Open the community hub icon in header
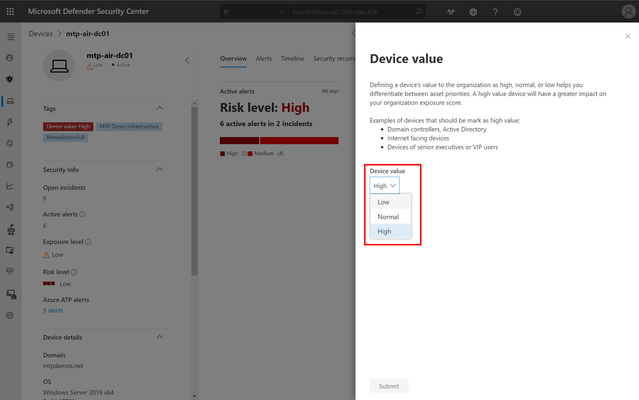The width and height of the screenshot is (639, 400). click(x=451, y=12)
